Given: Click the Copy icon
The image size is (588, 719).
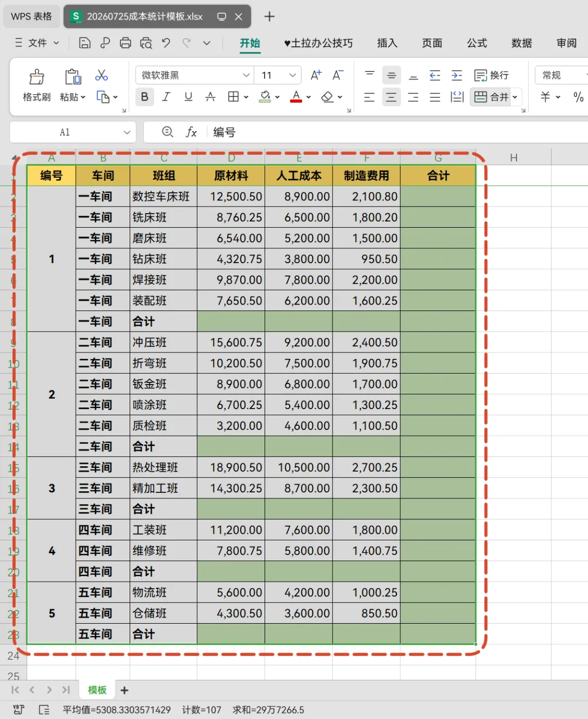Looking at the screenshot, I should tap(103, 96).
